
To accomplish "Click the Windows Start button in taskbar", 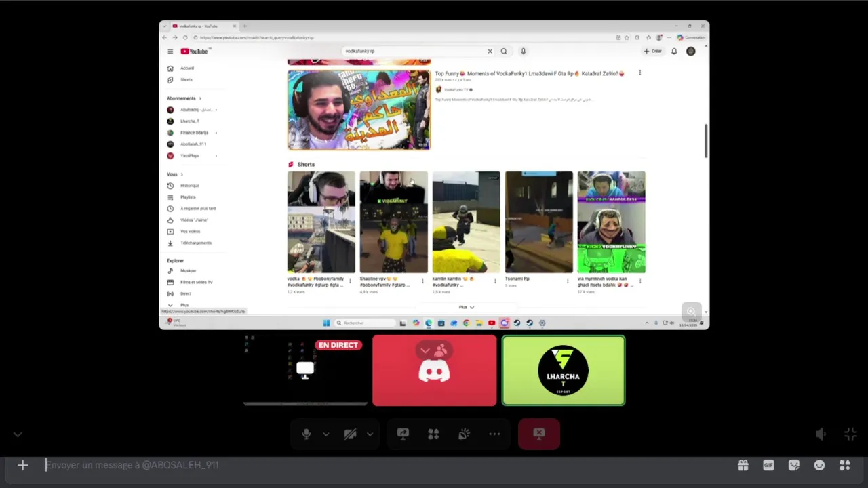I will tap(326, 323).
